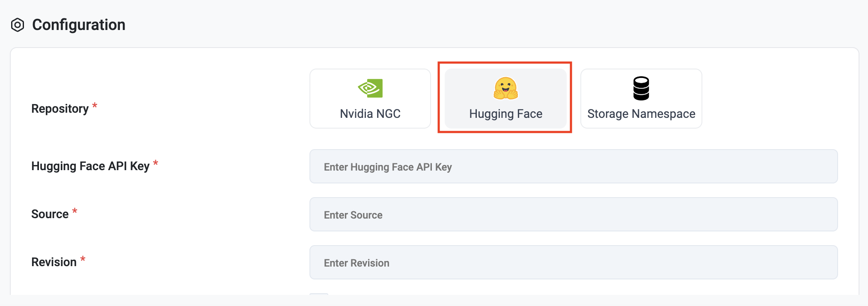Focus the Hugging Face API Key field
Screen dimensions: 868x306
point(573,167)
